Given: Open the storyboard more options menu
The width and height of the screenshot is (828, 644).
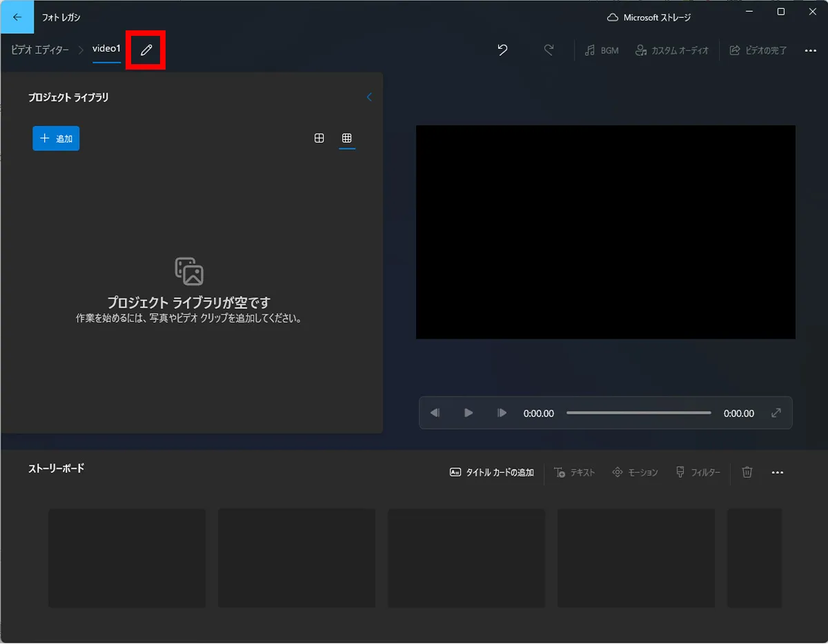Looking at the screenshot, I should pos(778,472).
